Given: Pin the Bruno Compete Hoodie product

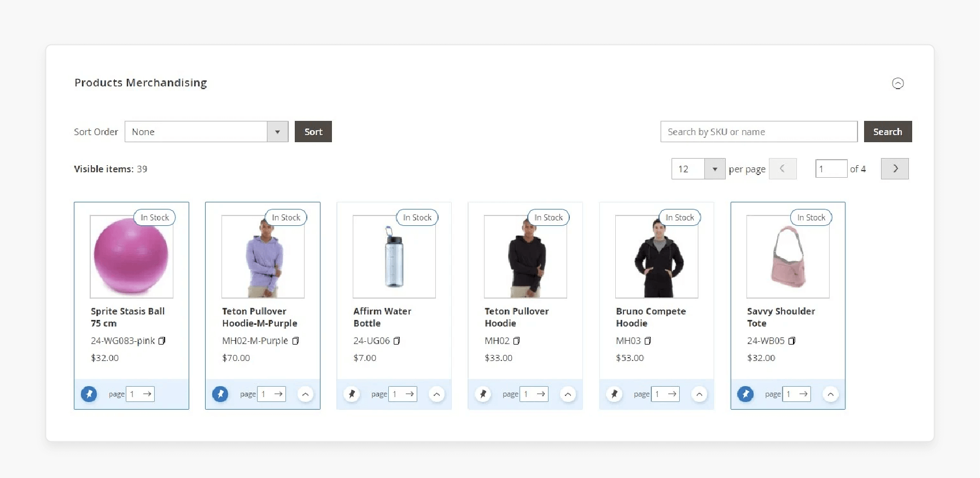Looking at the screenshot, I should tap(614, 394).
